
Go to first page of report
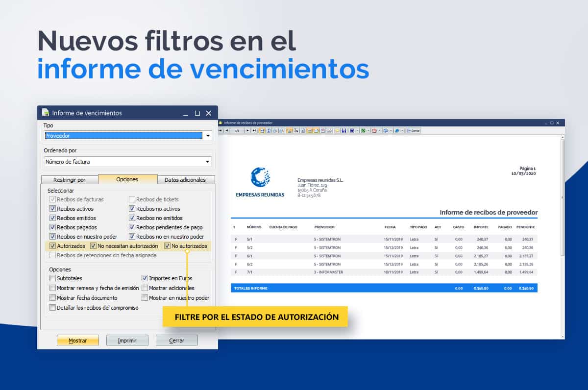tap(221, 131)
